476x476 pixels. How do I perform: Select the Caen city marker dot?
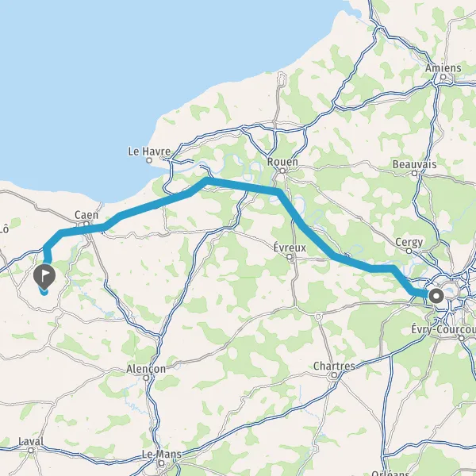(x=86, y=224)
